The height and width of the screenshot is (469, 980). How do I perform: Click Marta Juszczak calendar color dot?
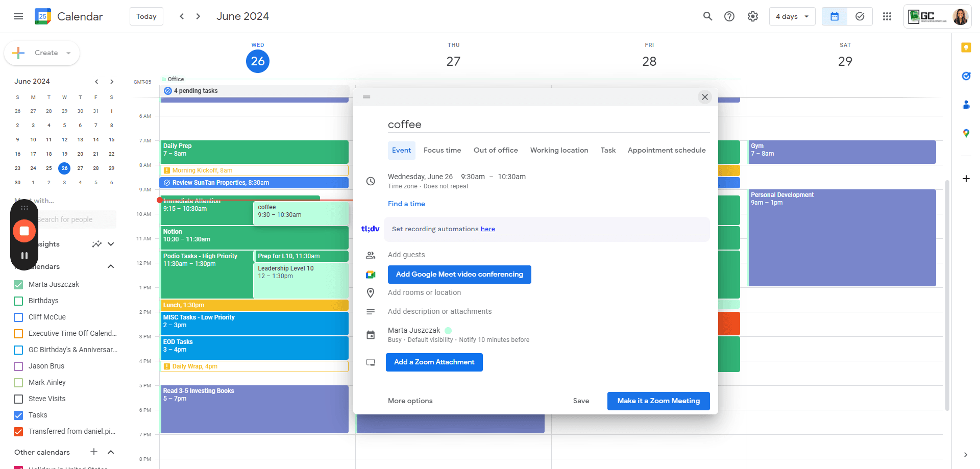click(448, 331)
